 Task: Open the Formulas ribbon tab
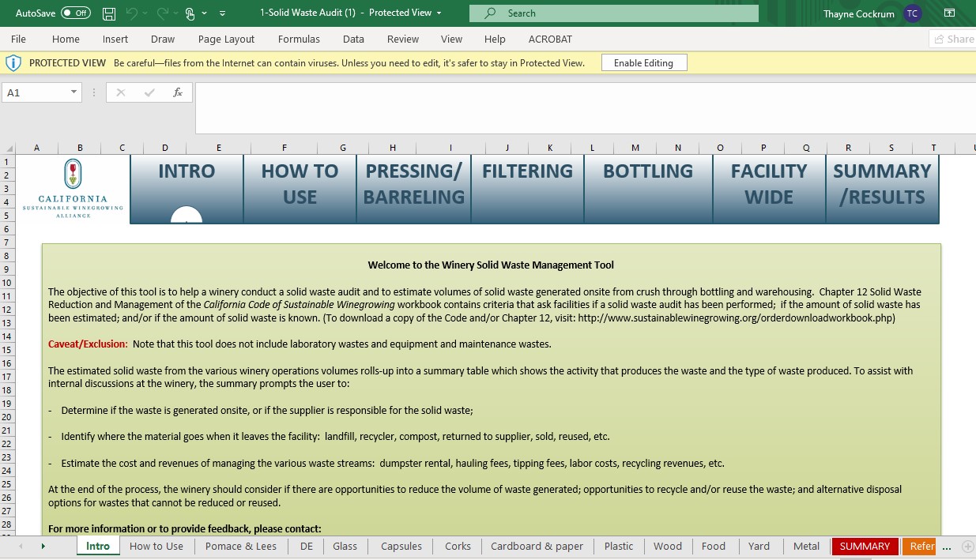point(299,39)
